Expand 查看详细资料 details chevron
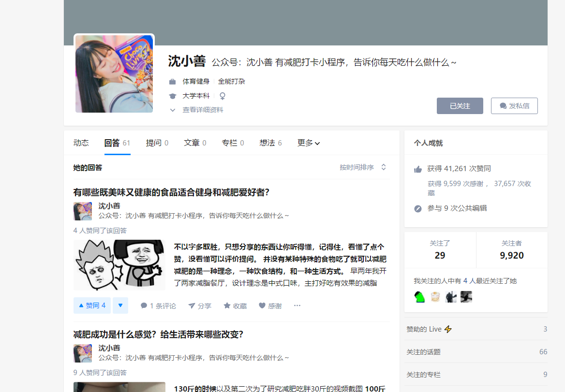This screenshot has width=565, height=392. pos(173,110)
